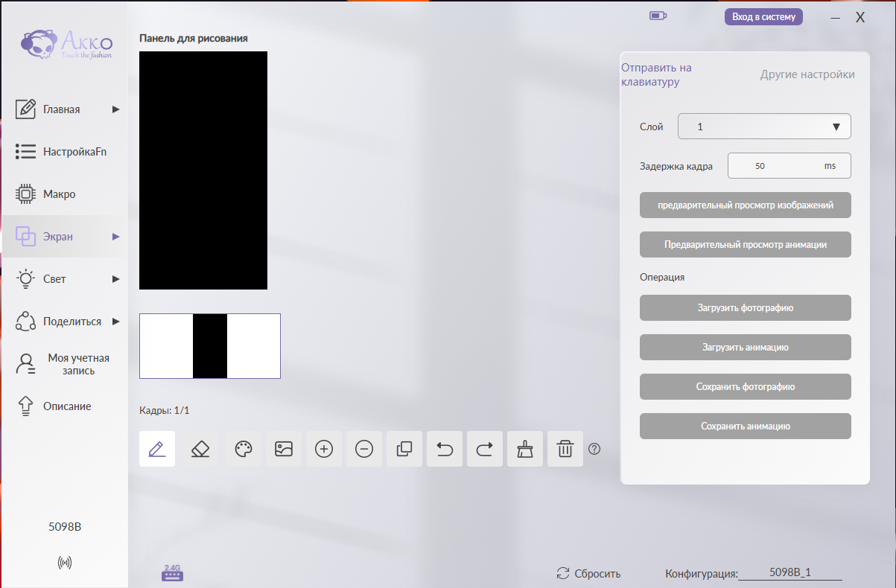Switch to Другие настройки tab
This screenshot has height=588, width=896.
tap(807, 74)
